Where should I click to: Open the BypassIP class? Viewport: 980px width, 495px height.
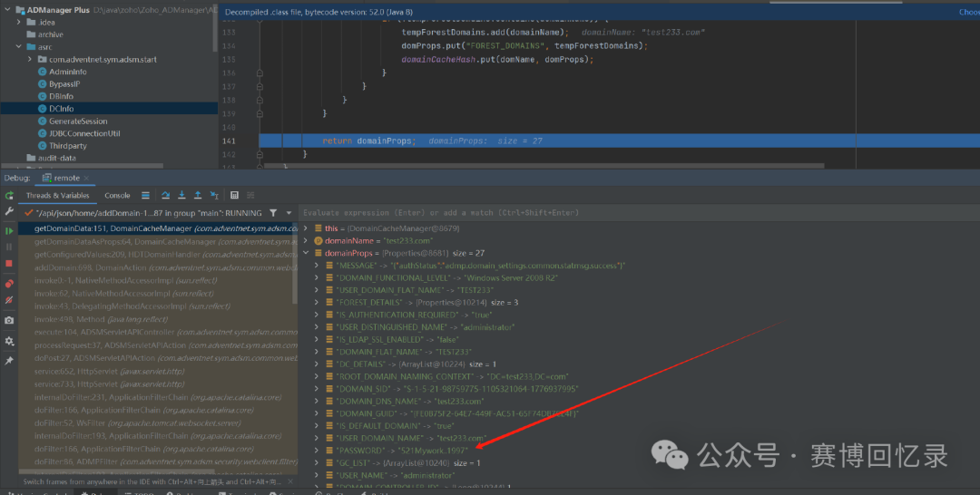pos(64,84)
